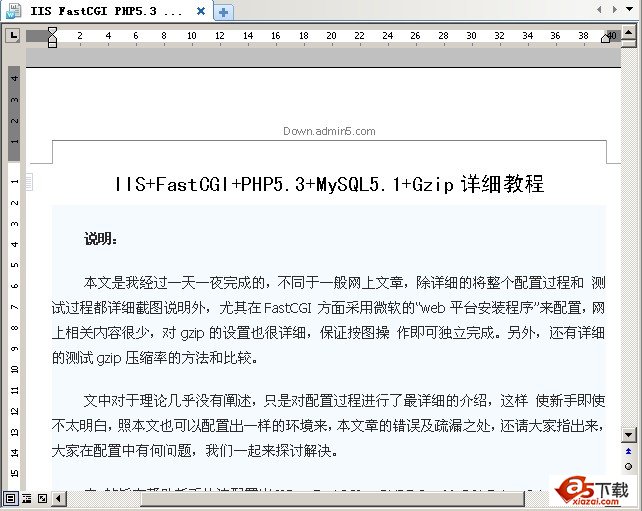Switch to outline view
The width and height of the screenshot is (642, 511).
tap(27, 498)
